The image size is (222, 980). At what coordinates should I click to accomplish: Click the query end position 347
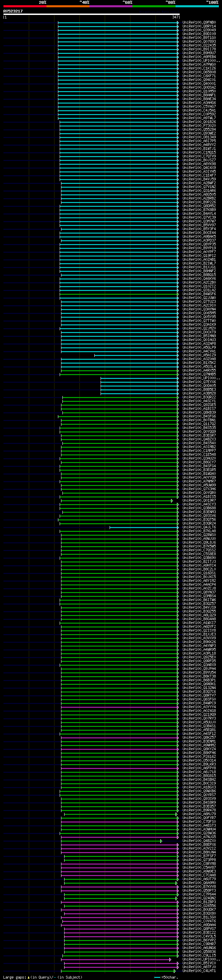click(175, 17)
